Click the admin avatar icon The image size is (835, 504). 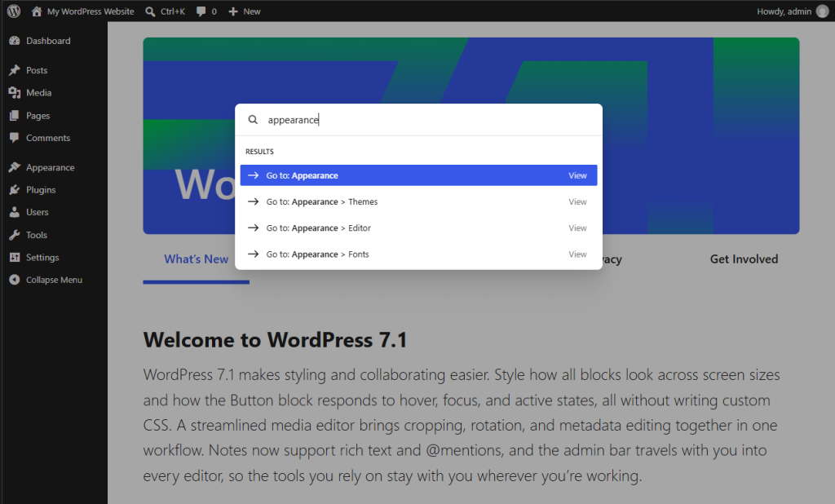point(822,11)
